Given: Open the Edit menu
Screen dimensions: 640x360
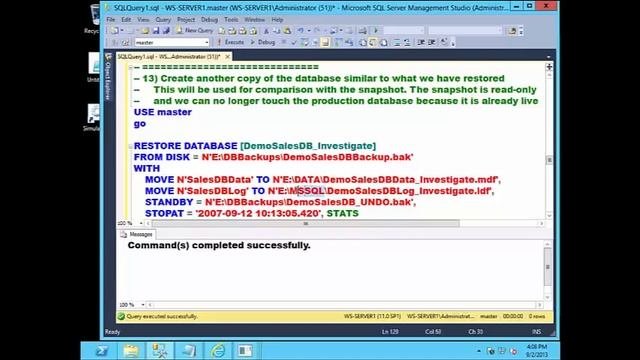Looking at the screenshot, I should click(x=126, y=20).
